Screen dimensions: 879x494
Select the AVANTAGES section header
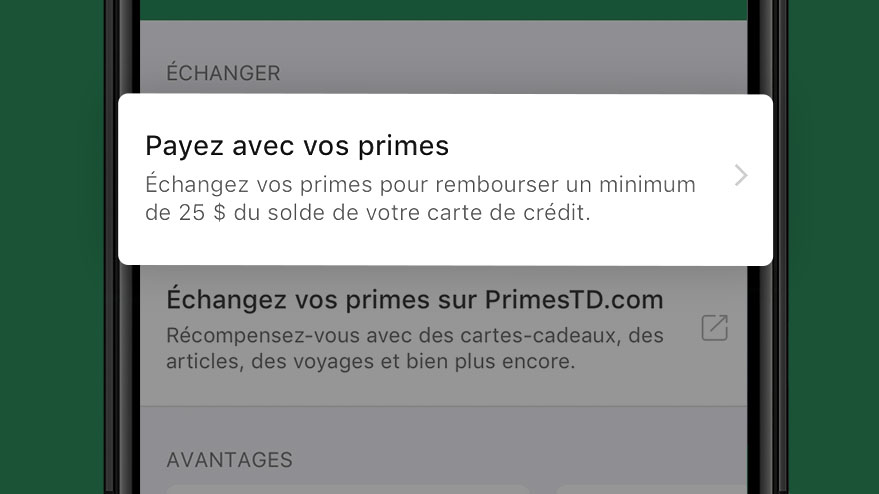coord(229,460)
